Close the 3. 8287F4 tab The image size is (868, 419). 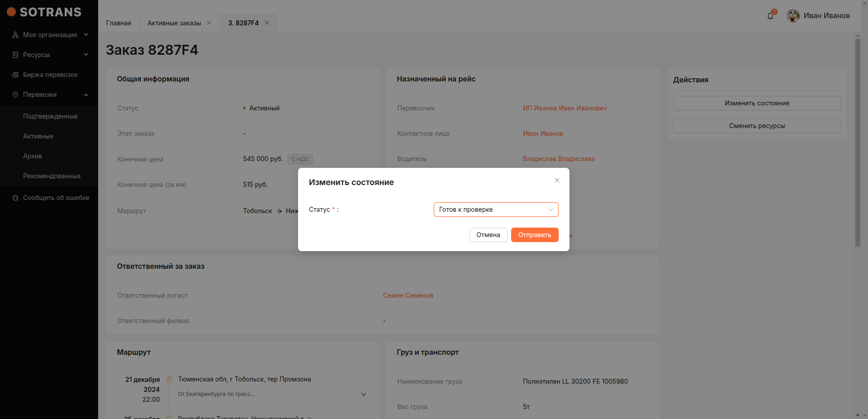(x=267, y=23)
